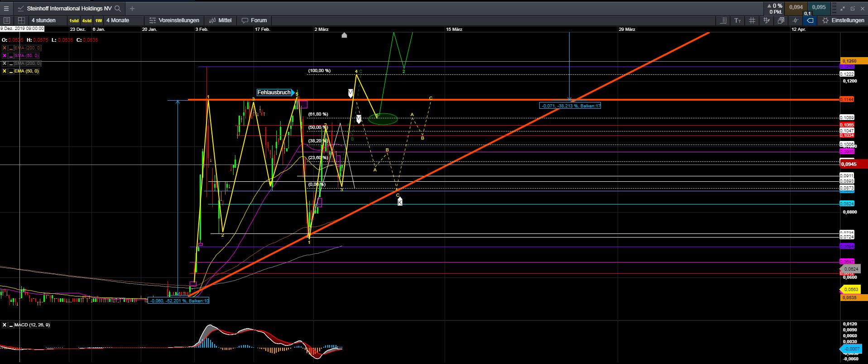
Task: Pop out chart into separate window
Action: point(852,8)
